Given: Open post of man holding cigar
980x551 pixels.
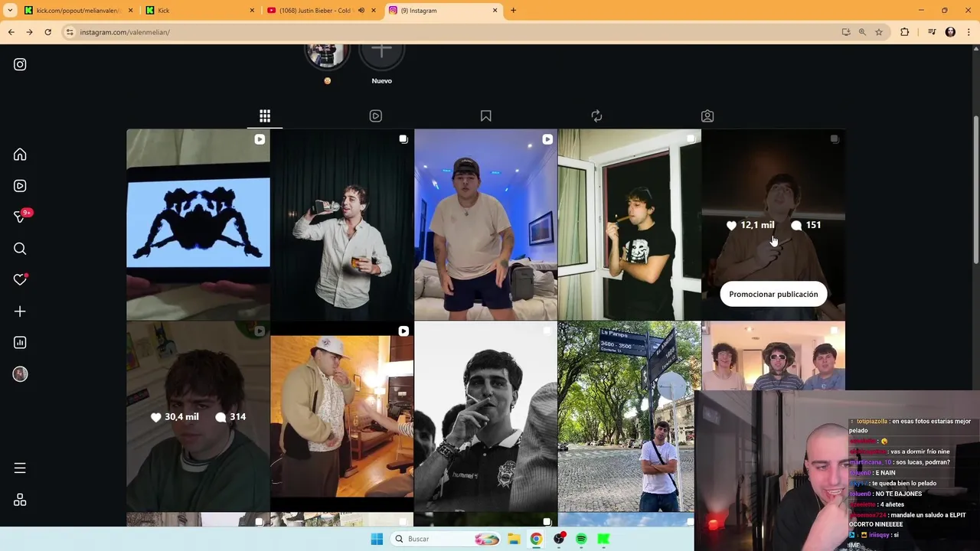Looking at the screenshot, I should tap(629, 224).
